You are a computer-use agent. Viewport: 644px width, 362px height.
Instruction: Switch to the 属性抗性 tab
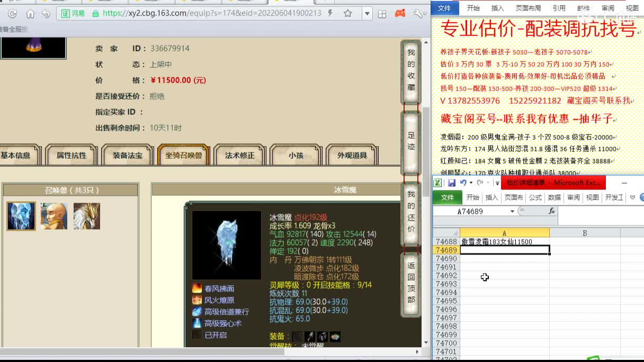(x=71, y=155)
